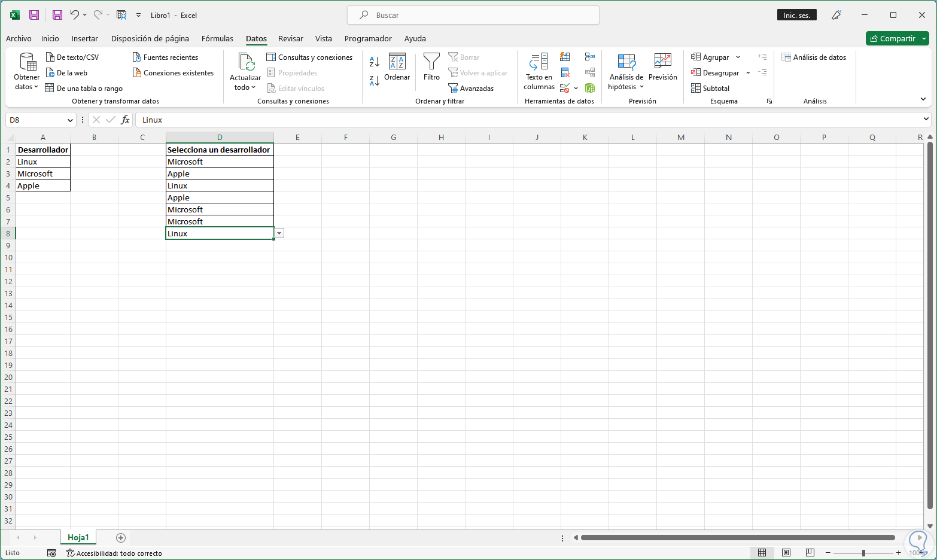This screenshot has height=560, width=937.
Task: Click the Relleno rápido flash fill icon
Action: 565,57
